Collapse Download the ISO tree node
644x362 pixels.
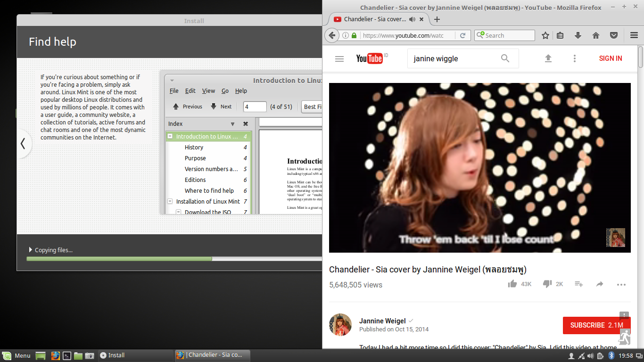pyautogui.click(x=179, y=212)
